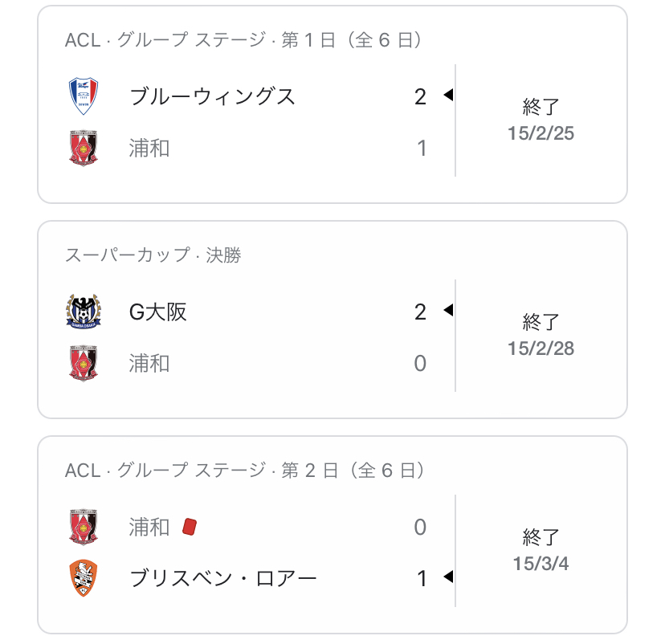
Task: Click Urawa crest in first match card
Action: coord(84,148)
